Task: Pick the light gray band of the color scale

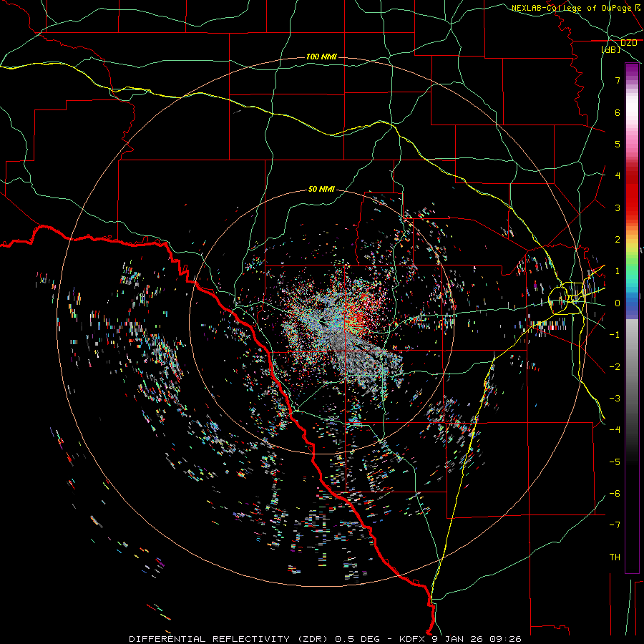Action: click(632, 335)
